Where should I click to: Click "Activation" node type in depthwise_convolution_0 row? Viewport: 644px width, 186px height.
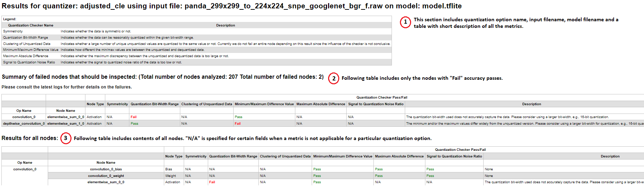(x=94, y=124)
